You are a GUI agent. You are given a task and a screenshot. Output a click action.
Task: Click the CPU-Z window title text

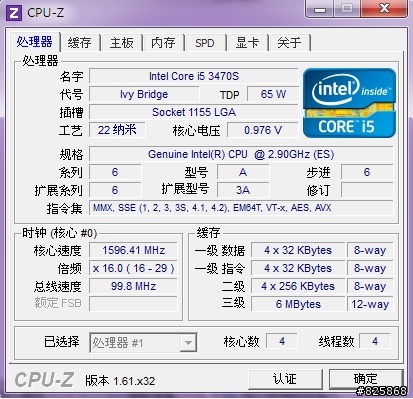click(46, 13)
